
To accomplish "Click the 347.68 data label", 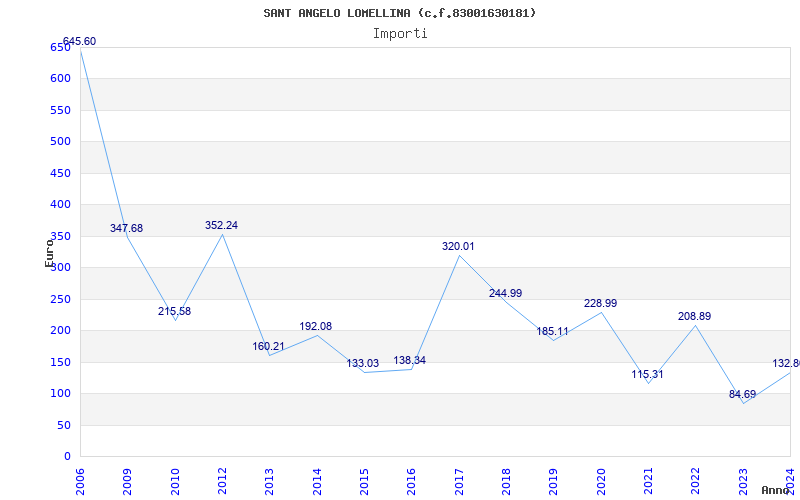I will pyautogui.click(x=127, y=228).
